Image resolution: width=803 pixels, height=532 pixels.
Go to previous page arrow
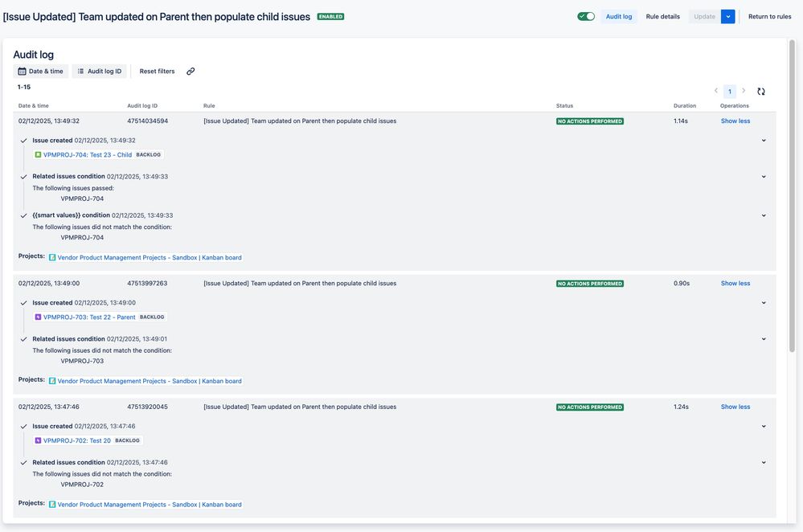(716, 91)
